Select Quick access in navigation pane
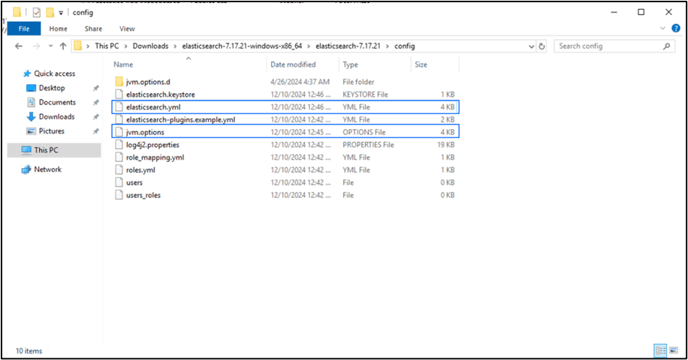Screen dimensions: 688x360 [x=55, y=73]
